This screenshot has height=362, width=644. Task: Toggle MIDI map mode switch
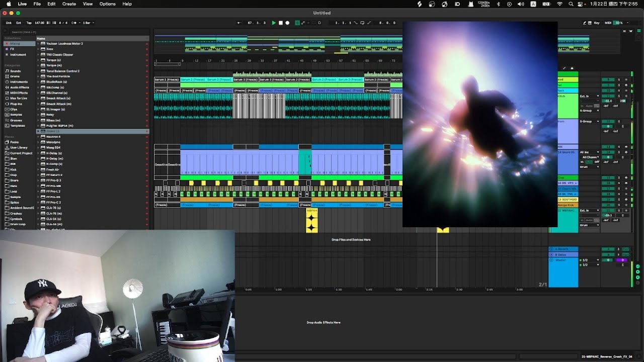point(608,23)
